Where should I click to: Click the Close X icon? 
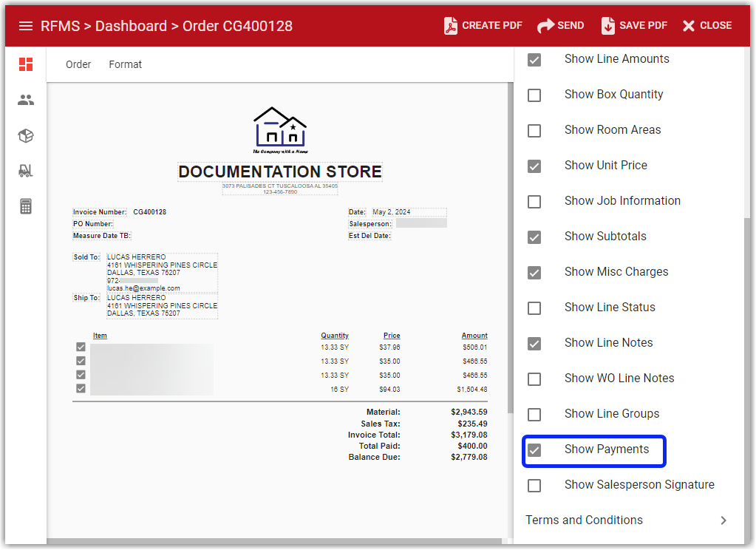click(689, 26)
